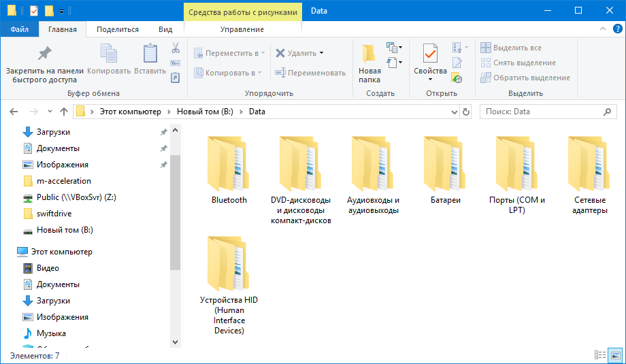
Task: Open pinned Загрузки in quick access
Action: tap(53, 132)
